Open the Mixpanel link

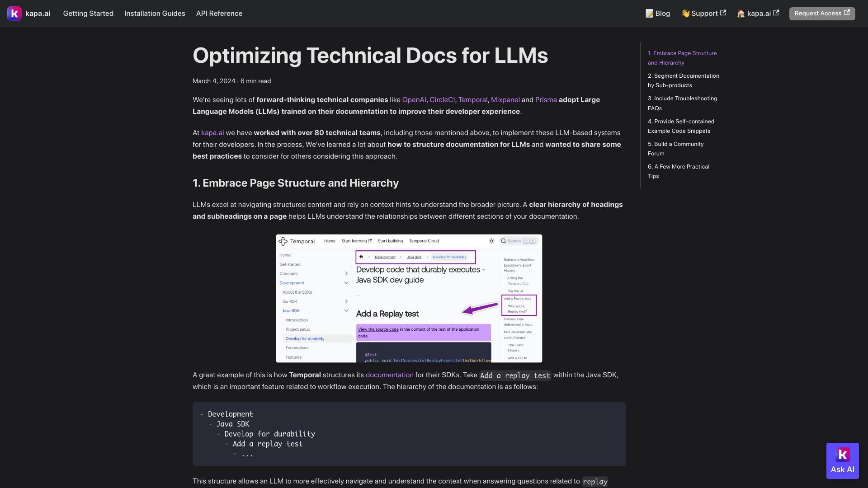pos(505,100)
